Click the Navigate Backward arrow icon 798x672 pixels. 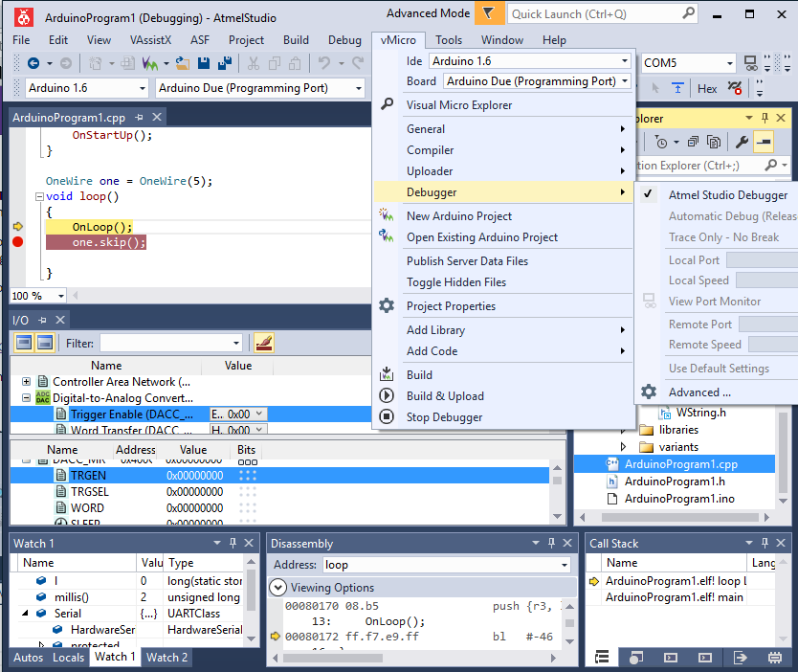[x=33, y=63]
